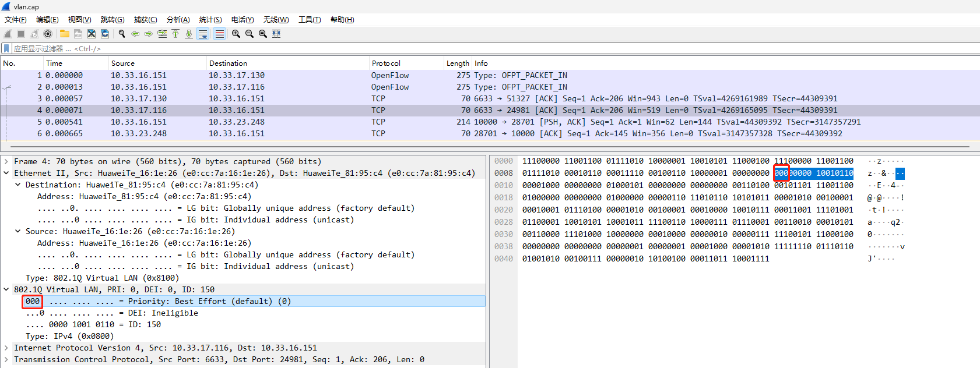Jump to the last packet

pos(189,34)
